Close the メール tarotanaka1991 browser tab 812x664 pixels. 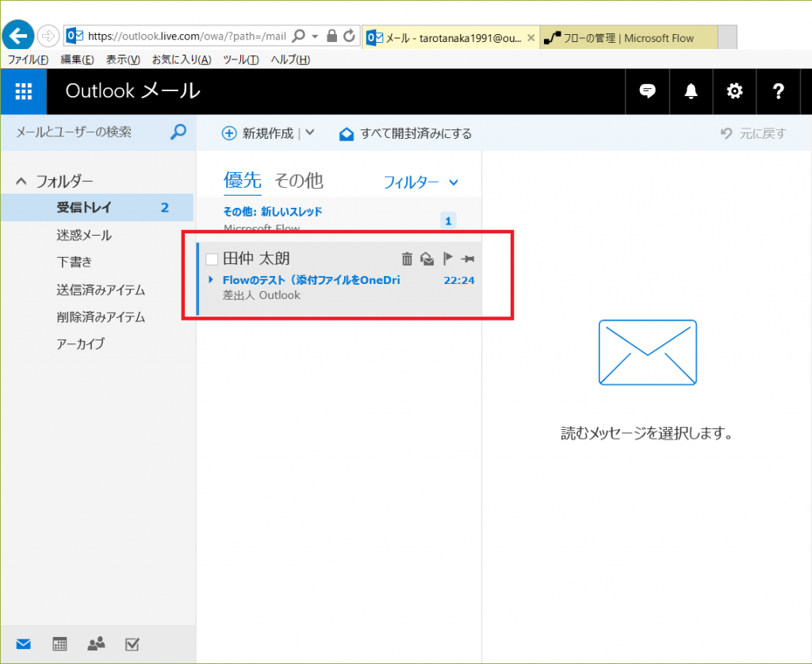point(530,38)
